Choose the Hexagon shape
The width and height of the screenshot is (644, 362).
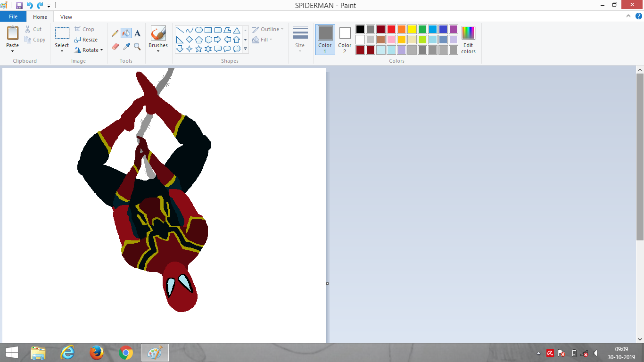[x=208, y=40]
